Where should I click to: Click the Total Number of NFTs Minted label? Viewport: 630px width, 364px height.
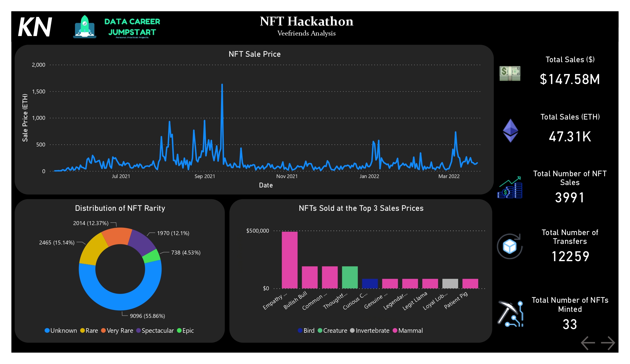(570, 305)
